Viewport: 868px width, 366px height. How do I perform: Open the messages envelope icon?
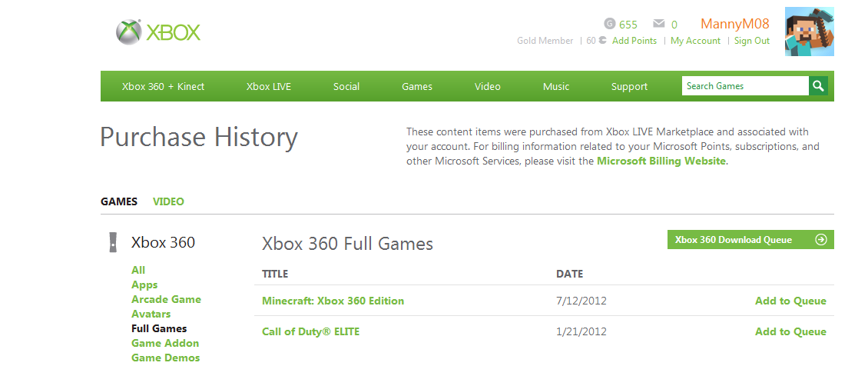click(658, 24)
